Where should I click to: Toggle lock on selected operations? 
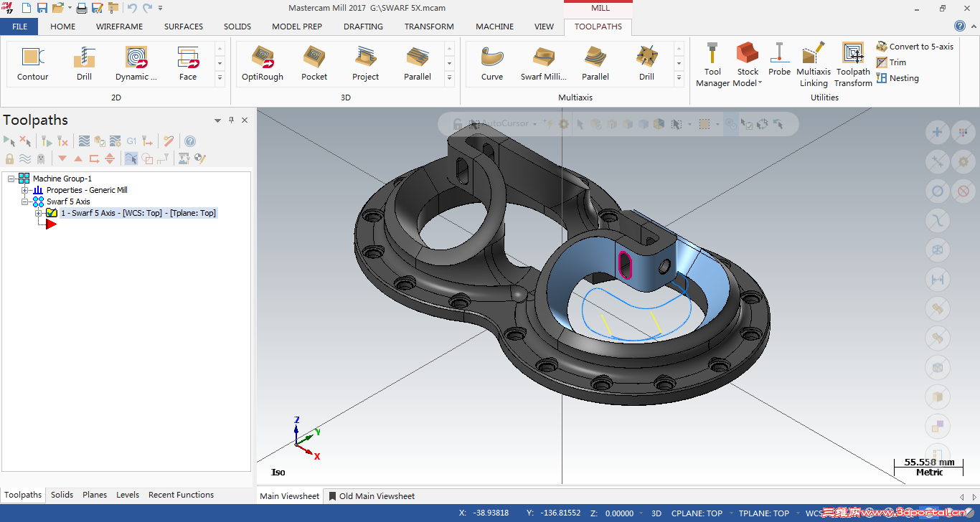click(9, 158)
